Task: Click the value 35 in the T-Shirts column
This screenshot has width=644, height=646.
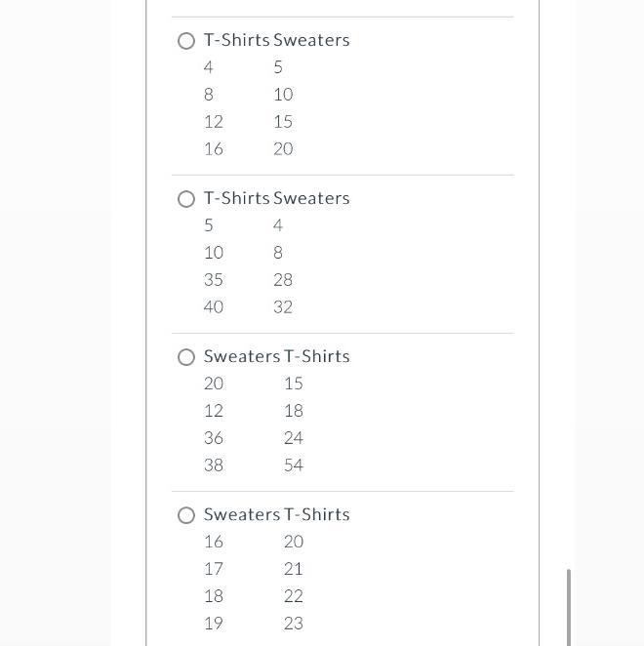Action: tap(214, 280)
